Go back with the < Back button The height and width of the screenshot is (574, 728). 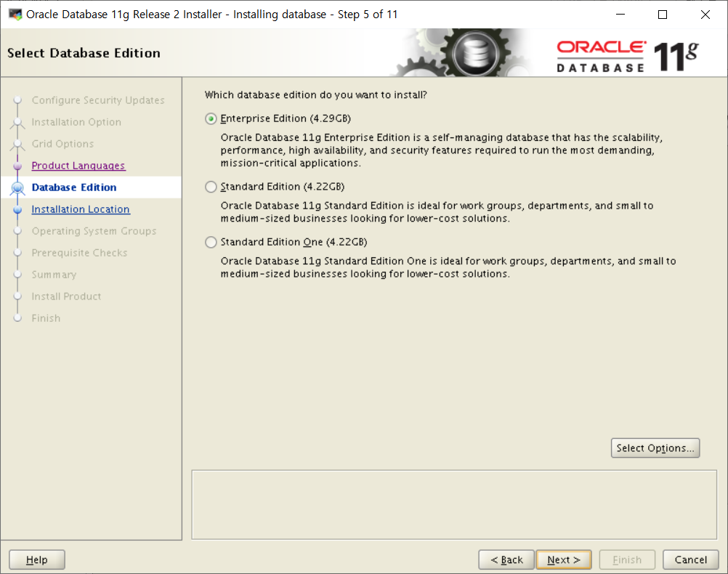tap(506, 559)
